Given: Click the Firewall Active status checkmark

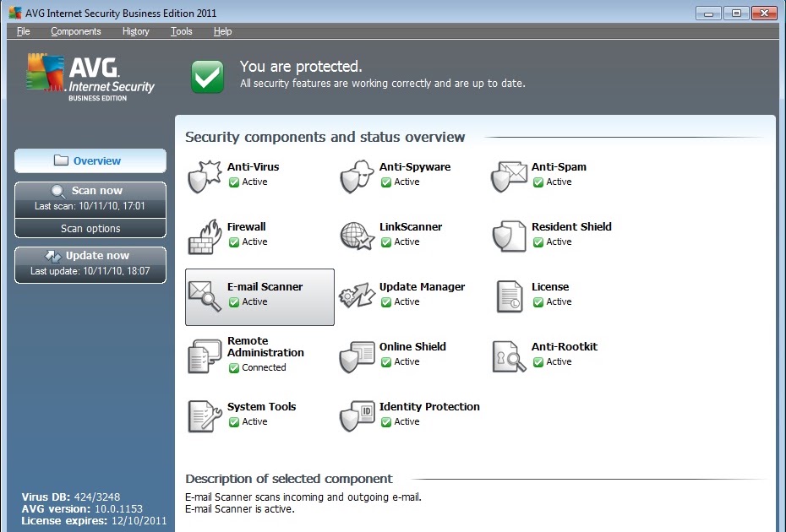Looking at the screenshot, I should (233, 242).
